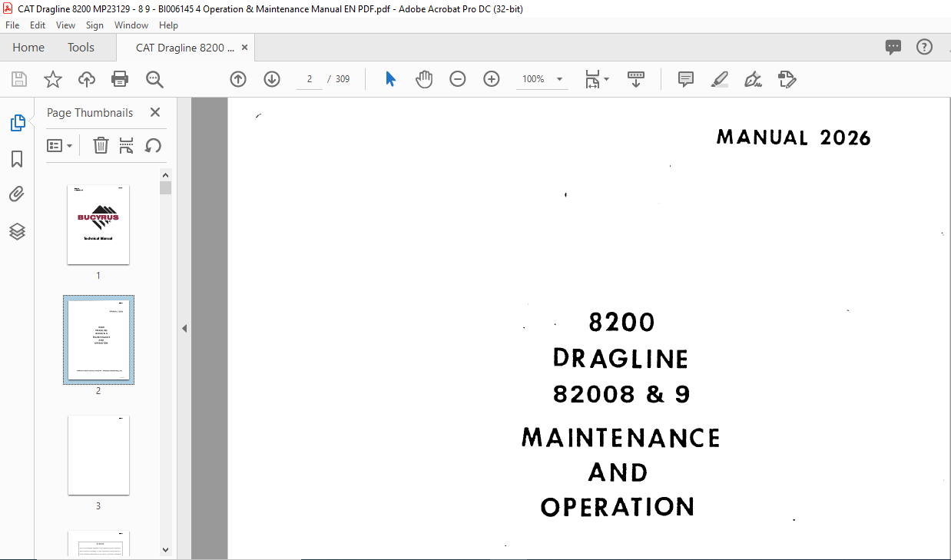Image resolution: width=951 pixels, height=560 pixels.
Task: Open the Page Thumbnails sidebar icon
Action: [x=17, y=122]
